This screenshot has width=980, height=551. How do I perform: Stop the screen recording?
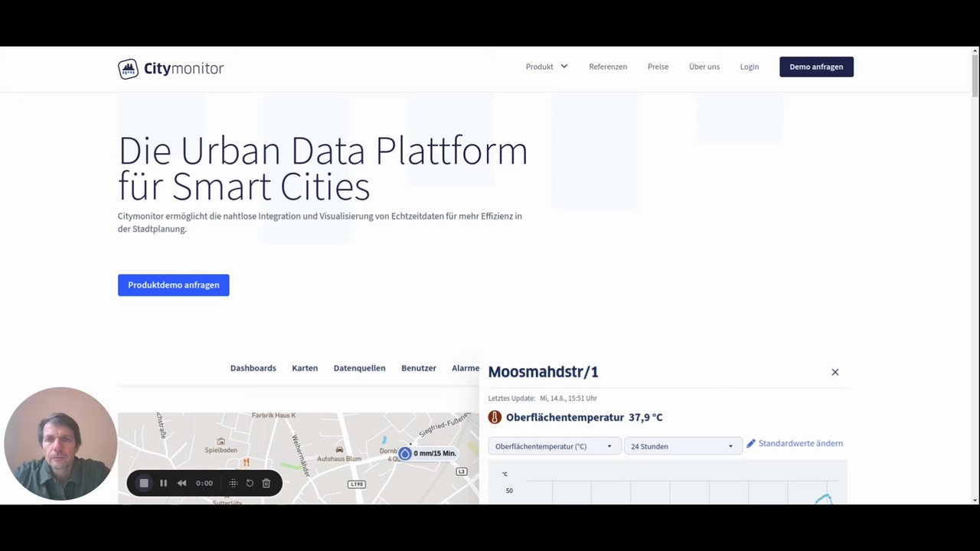click(144, 483)
